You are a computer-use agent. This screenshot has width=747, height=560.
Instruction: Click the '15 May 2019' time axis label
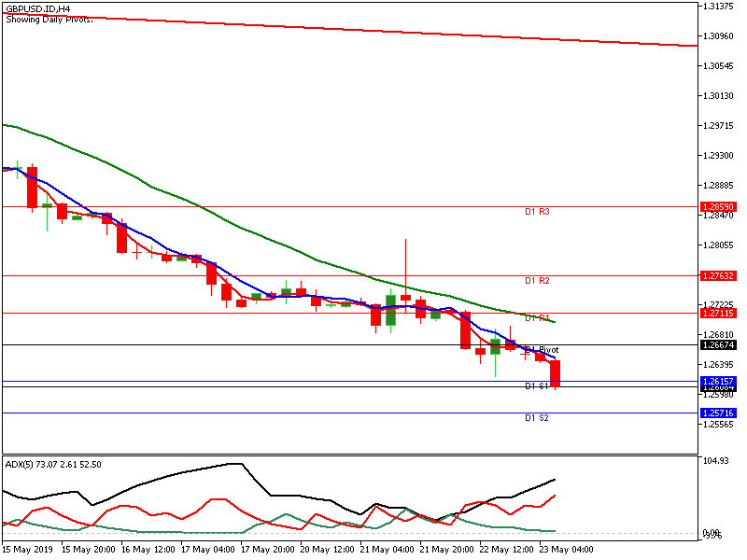tap(29, 550)
